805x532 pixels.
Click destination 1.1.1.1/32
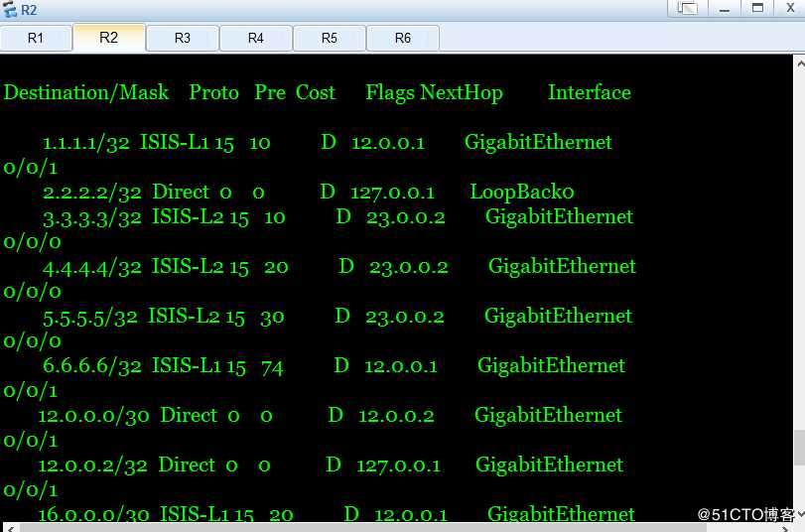[86, 143]
